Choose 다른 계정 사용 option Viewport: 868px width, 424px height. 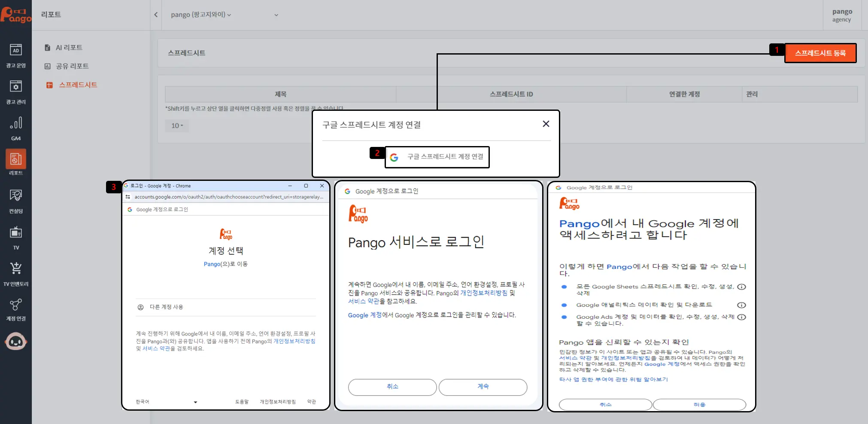tap(166, 307)
